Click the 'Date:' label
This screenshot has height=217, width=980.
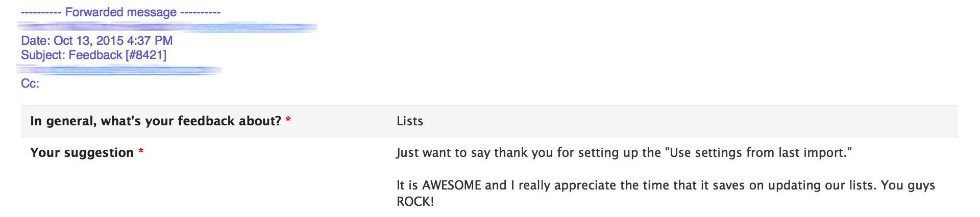click(36, 41)
